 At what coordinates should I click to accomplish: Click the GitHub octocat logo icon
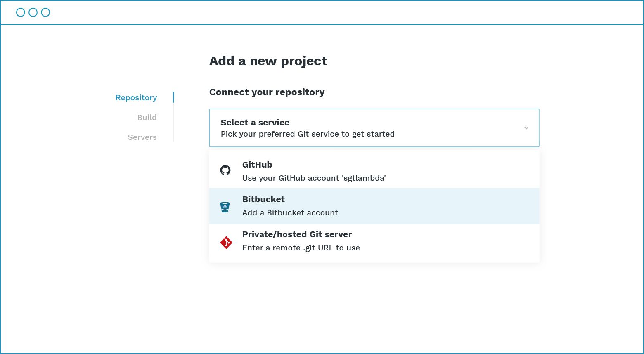coord(225,170)
